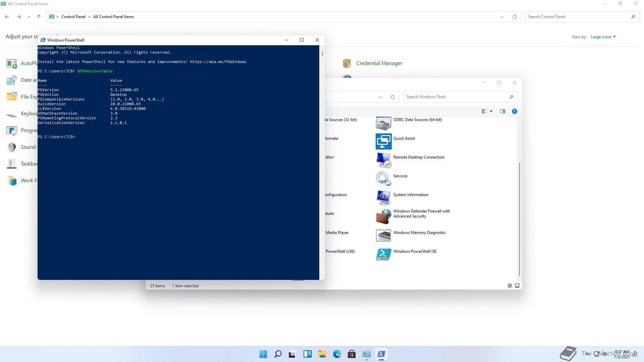Click the Taskbar settings icon
644x362 pixels.
[x=12, y=164]
